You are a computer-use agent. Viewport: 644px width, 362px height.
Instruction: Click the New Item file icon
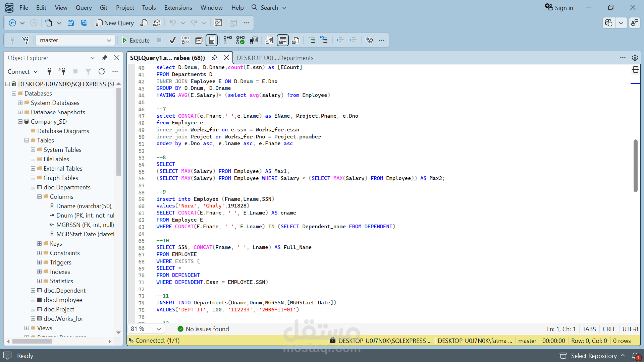(x=49, y=23)
